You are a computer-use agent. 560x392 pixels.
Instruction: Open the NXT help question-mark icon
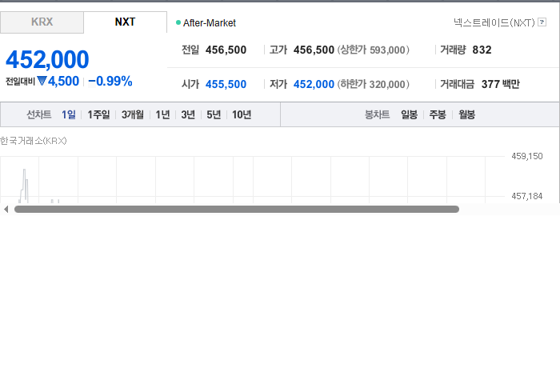542,22
